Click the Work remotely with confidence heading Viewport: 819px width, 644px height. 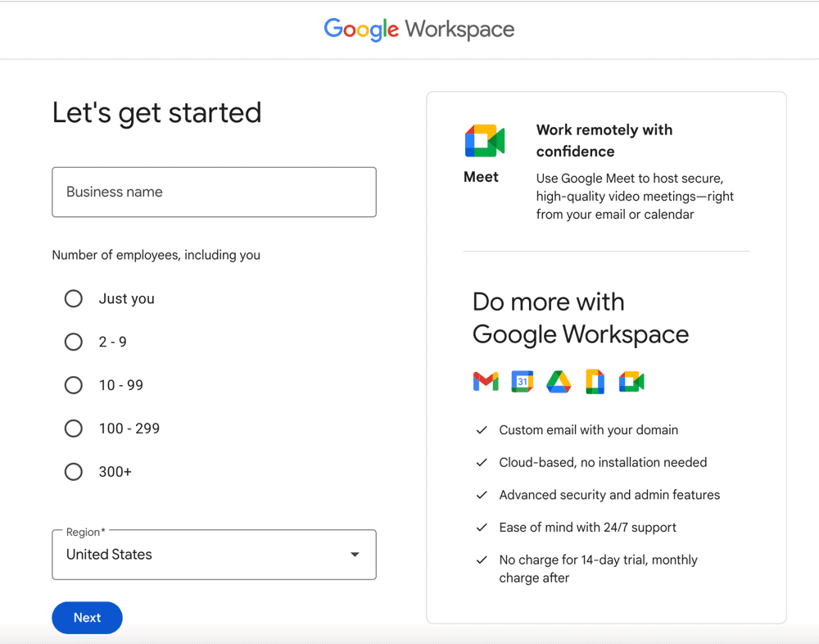pyautogui.click(x=604, y=141)
